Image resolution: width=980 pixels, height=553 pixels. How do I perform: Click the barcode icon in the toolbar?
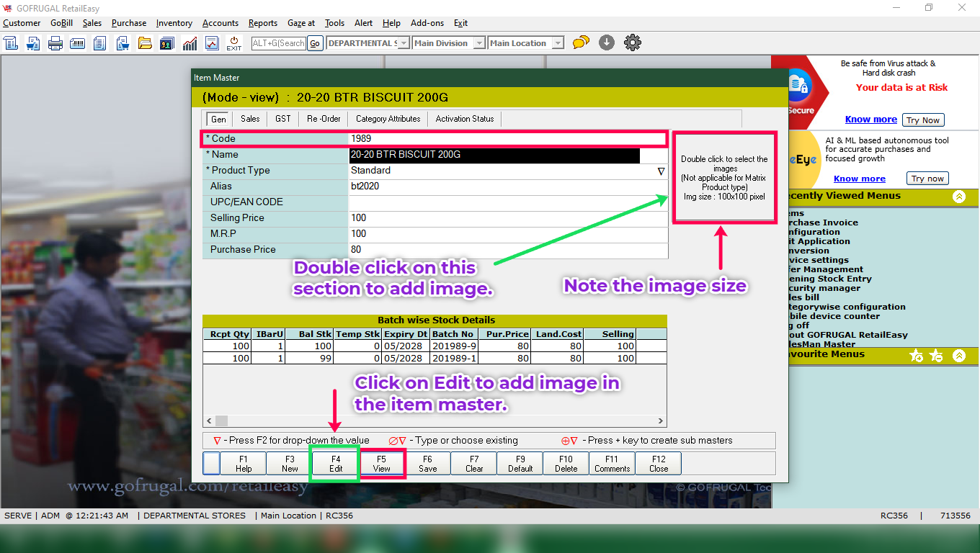pos(78,43)
